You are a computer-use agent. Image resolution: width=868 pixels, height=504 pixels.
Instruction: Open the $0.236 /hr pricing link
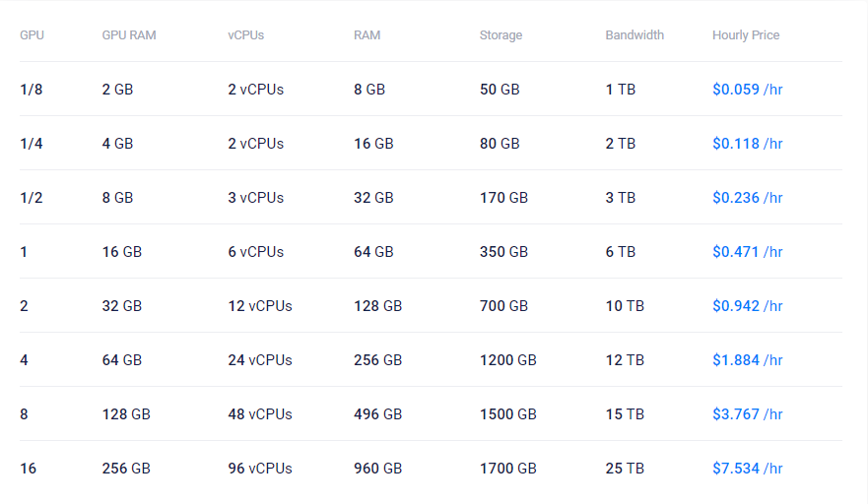pos(747,198)
